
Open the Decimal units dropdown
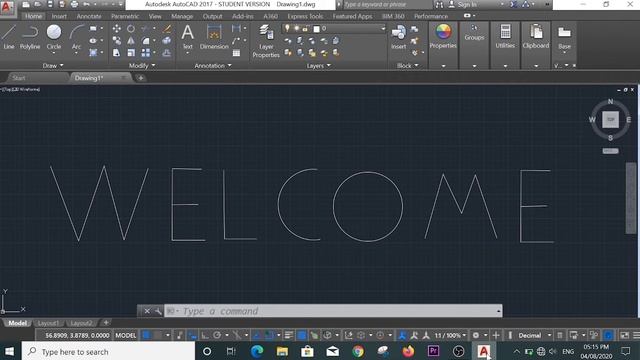click(x=534, y=336)
